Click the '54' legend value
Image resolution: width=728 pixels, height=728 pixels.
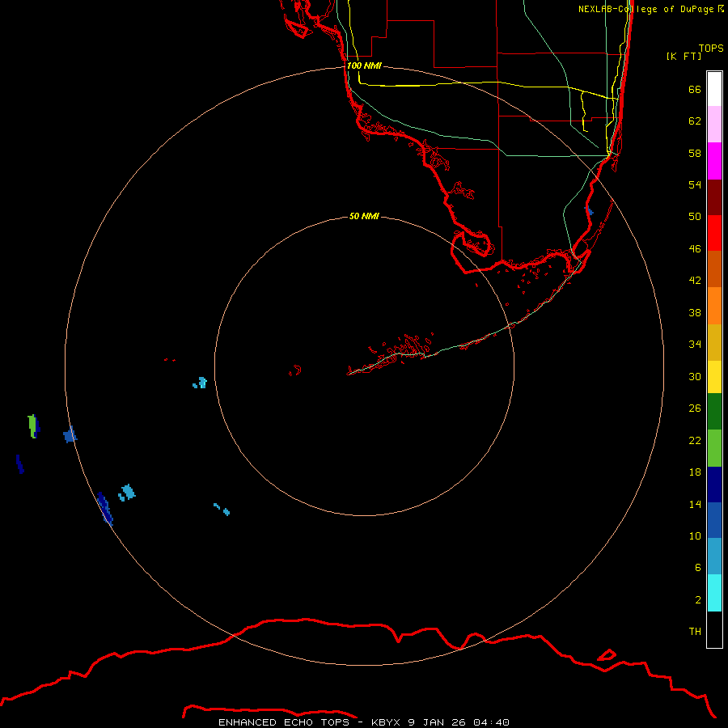pos(695,184)
